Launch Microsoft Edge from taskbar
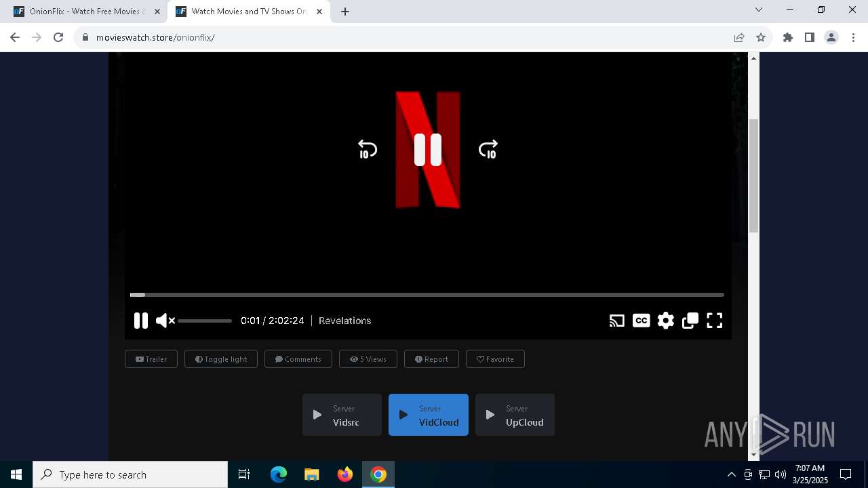Image resolution: width=868 pixels, height=488 pixels. coord(279,474)
